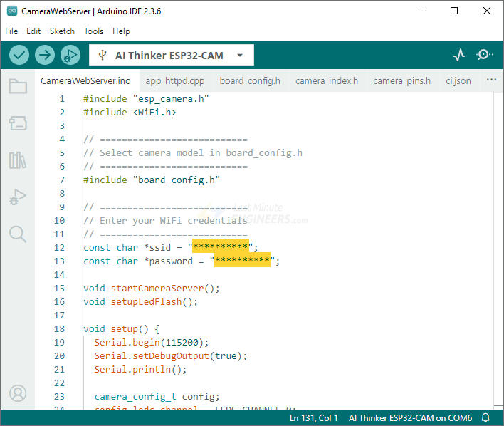Show more tabs with the ellipsis button
Image resolution: width=504 pixels, height=426 pixels.
click(x=490, y=80)
